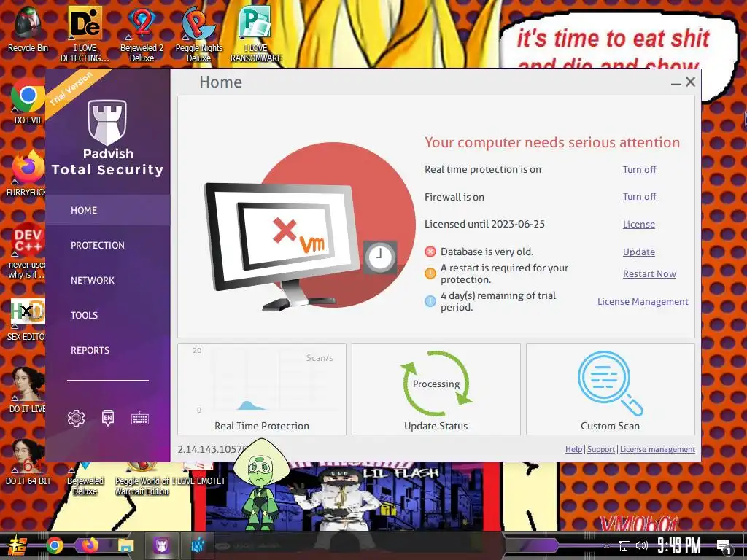747x560 pixels.
Task: Click the Padvish icon in the taskbar
Action: [161, 545]
